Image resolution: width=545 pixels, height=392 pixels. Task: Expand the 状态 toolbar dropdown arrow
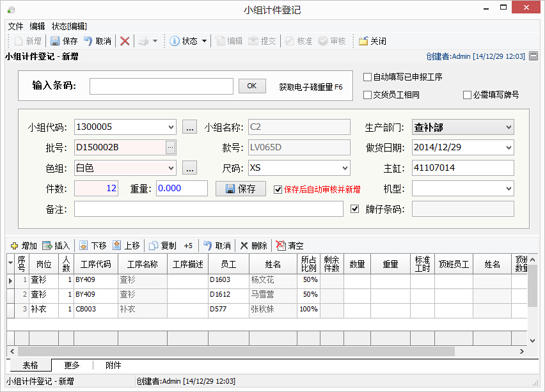[x=205, y=41]
